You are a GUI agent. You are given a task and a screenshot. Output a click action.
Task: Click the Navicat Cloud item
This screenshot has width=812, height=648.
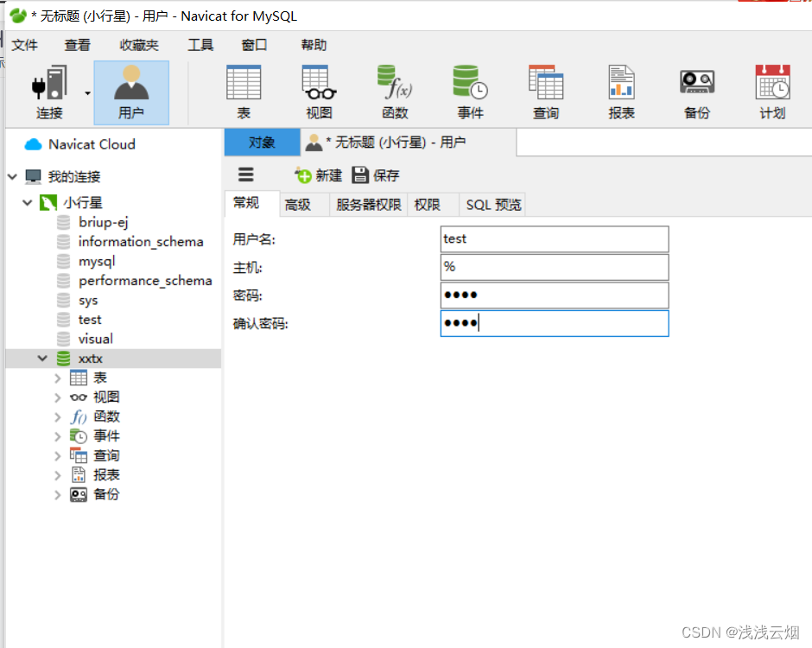coord(92,144)
